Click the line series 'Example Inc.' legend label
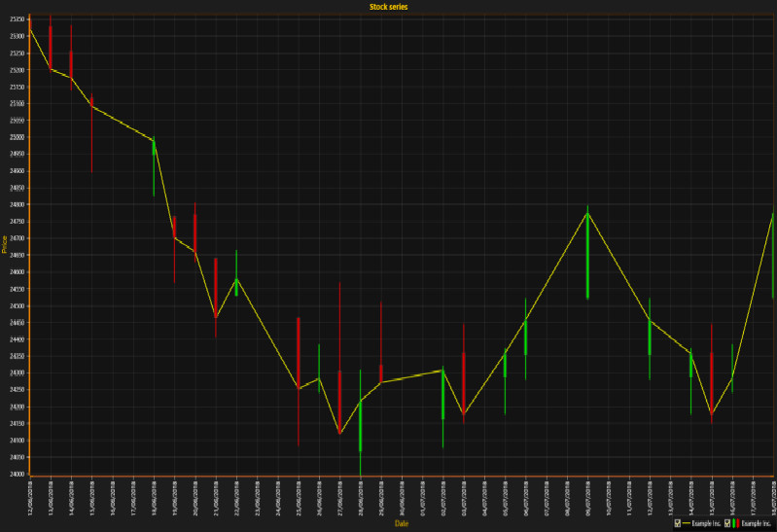This screenshot has width=777, height=532. [706, 523]
